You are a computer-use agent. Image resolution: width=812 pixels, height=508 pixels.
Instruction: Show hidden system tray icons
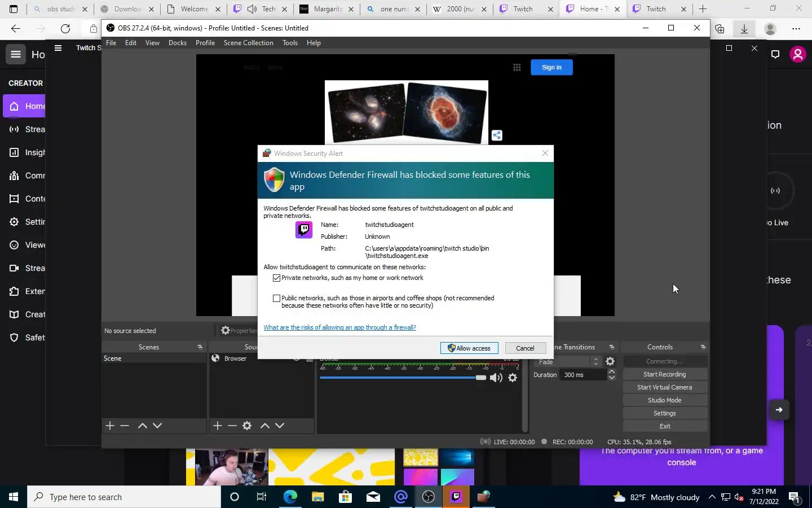(712, 497)
